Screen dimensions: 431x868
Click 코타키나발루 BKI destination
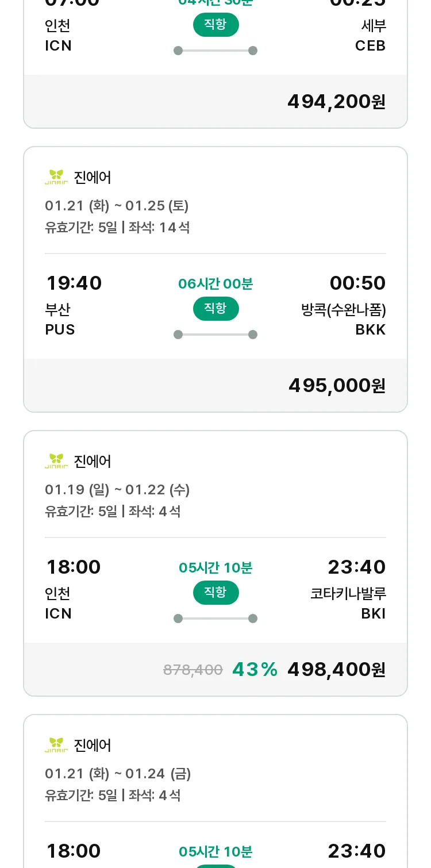[x=348, y=604]
